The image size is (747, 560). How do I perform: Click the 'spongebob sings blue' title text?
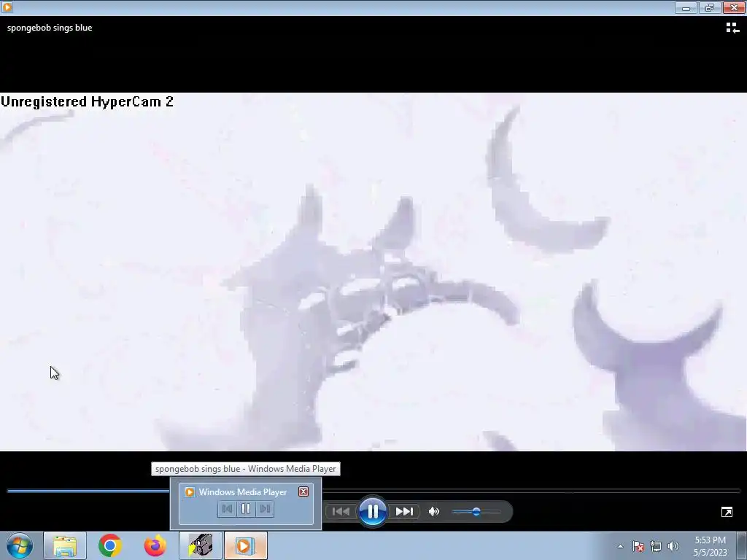[x=50, y=28]
